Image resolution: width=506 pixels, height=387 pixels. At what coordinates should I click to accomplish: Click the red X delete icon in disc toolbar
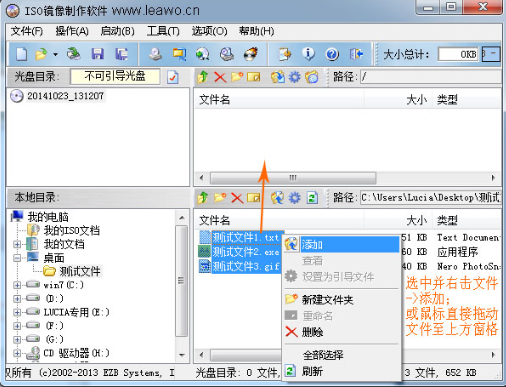click(x=220, y=77)
